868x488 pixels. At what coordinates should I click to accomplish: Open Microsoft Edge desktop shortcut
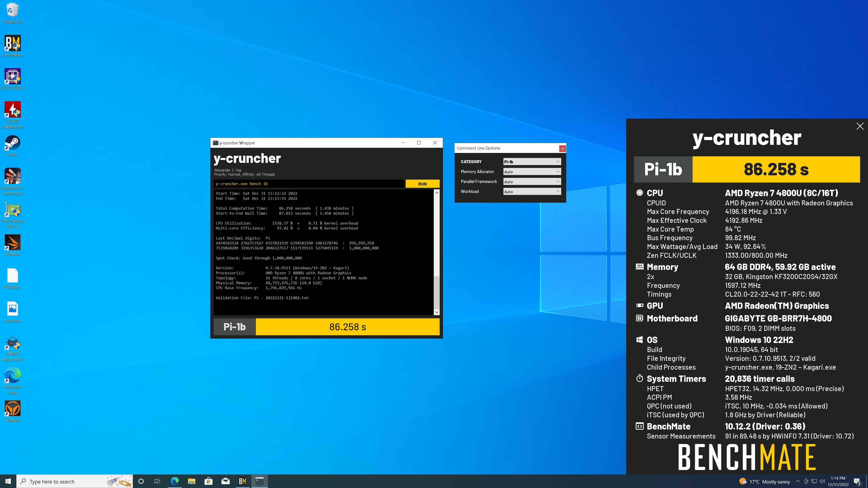click(x=12, y=381)
